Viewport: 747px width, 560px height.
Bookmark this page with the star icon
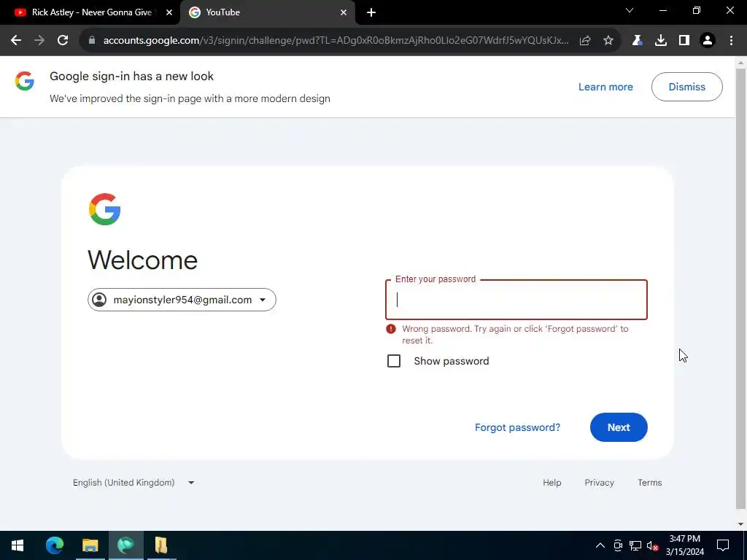coord(608,41)
